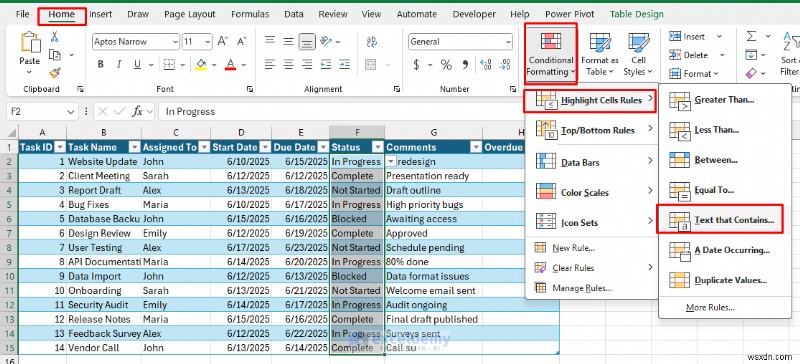Image resolution: width=800 pixels, height=364 pixels.
Task: Open Color Scales submenu
Action: click(592, 192)
